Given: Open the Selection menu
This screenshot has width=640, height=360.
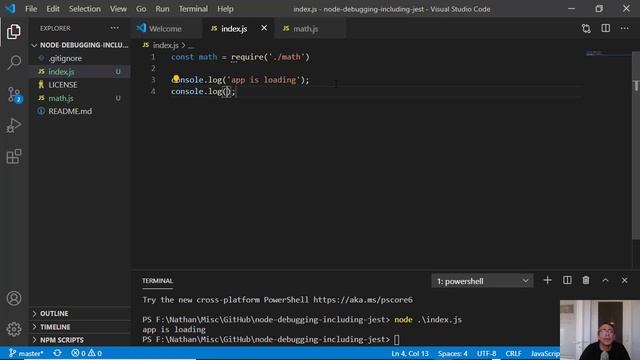Looking at the screenshot, I should point(84,9).
